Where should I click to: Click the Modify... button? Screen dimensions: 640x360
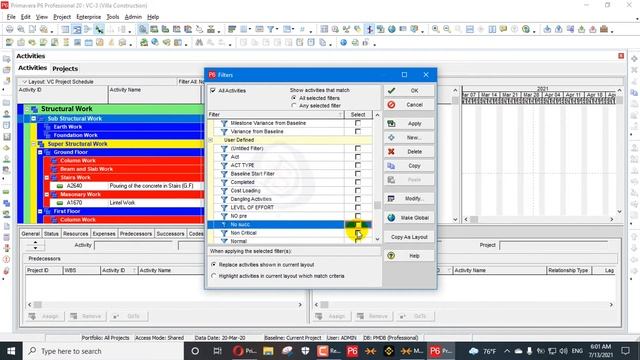click(409, 198)
